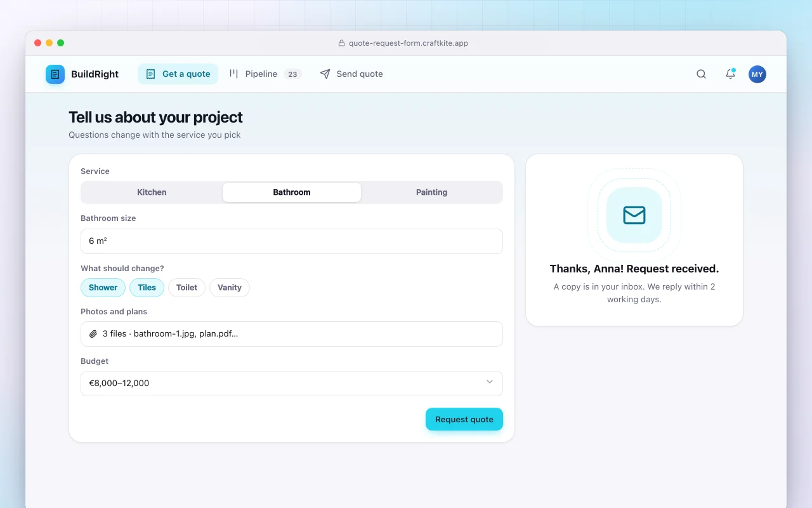Click the BuildRight brand name

click(x=95, y=74)
